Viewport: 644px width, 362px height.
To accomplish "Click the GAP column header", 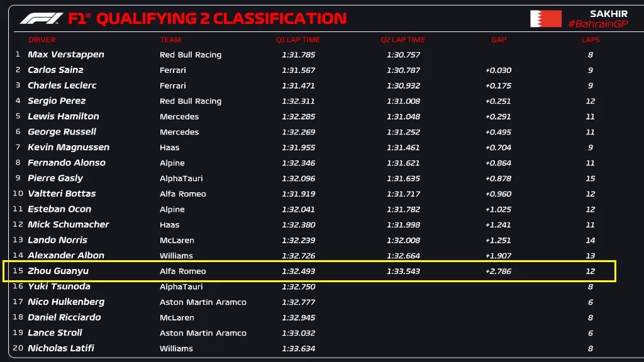I will click(x=499, y=40).
